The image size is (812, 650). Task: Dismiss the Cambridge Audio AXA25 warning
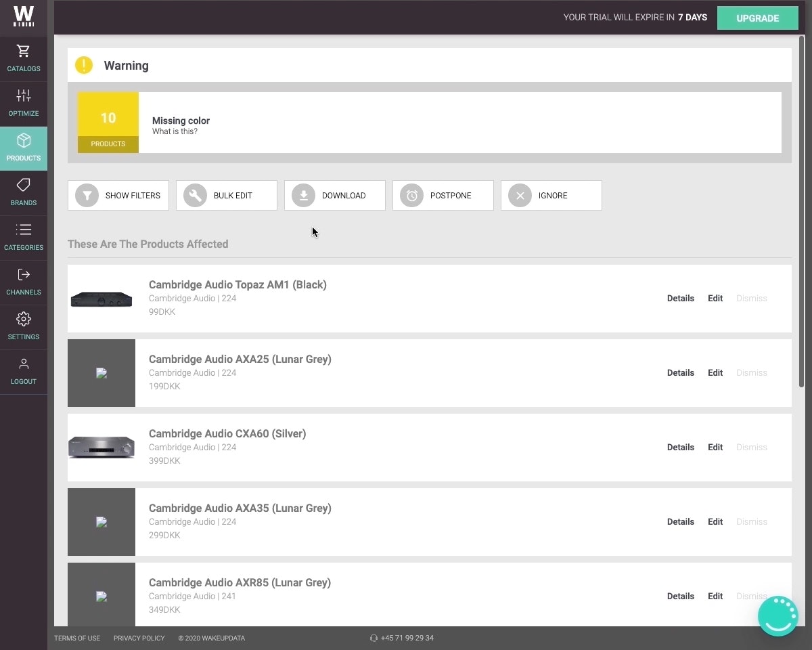pos(752,372)
